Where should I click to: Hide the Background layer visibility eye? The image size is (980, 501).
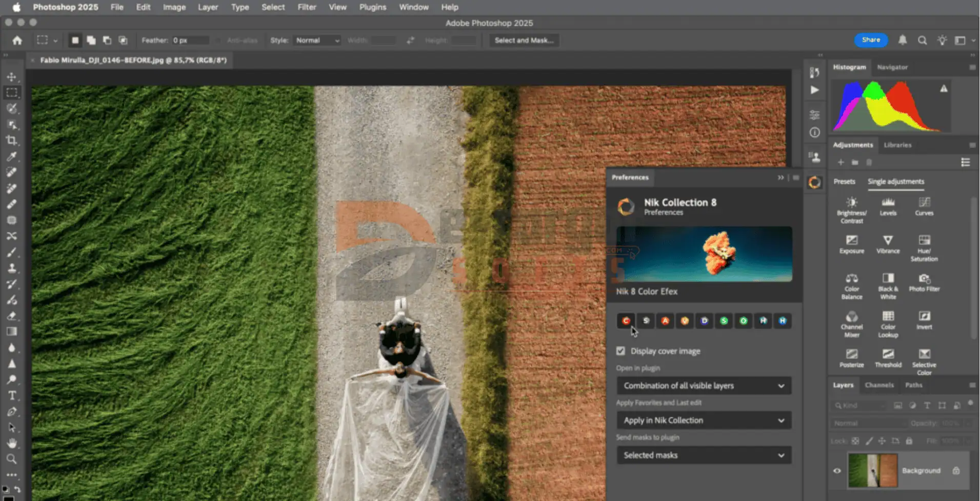coord(837,471)
